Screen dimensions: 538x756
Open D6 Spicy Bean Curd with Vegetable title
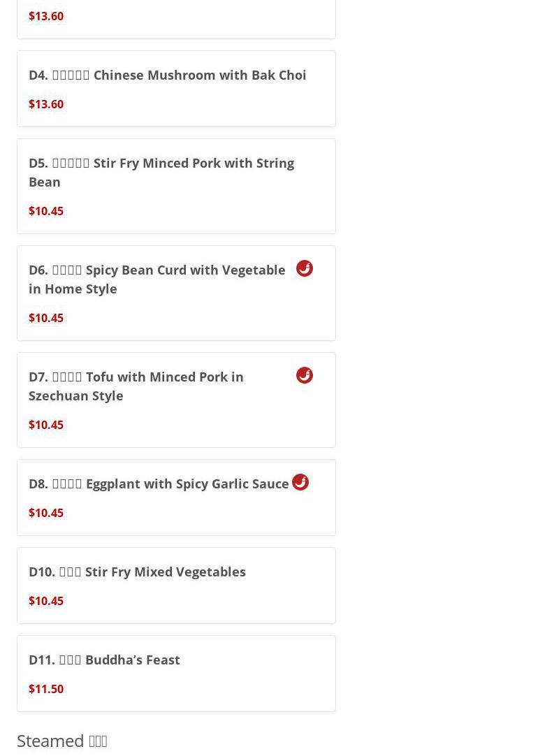pos(157,279)
